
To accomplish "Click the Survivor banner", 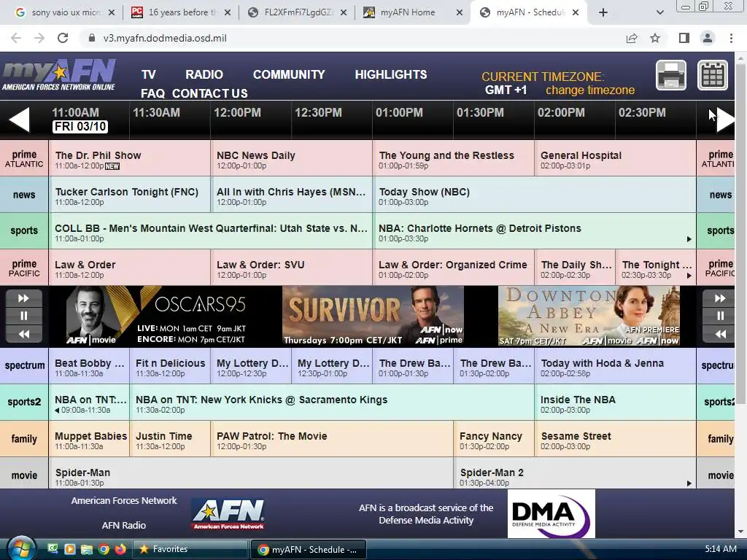I will (373, 316).
